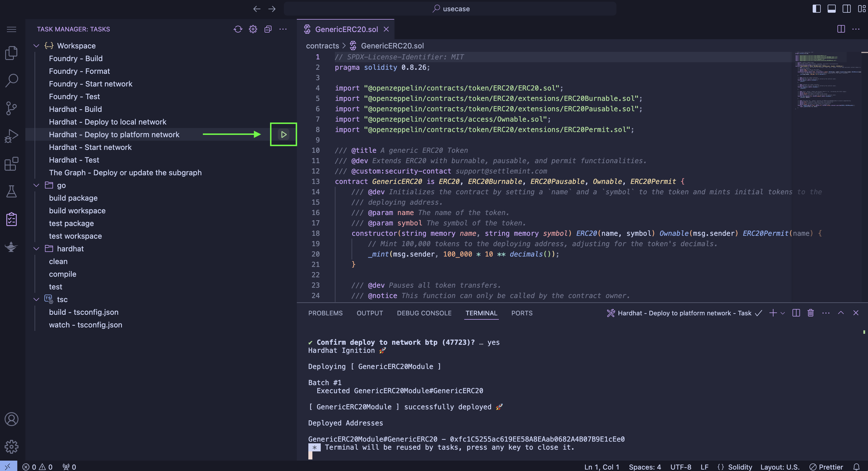
Task: Open the remote window indicator
Action: 8,466
